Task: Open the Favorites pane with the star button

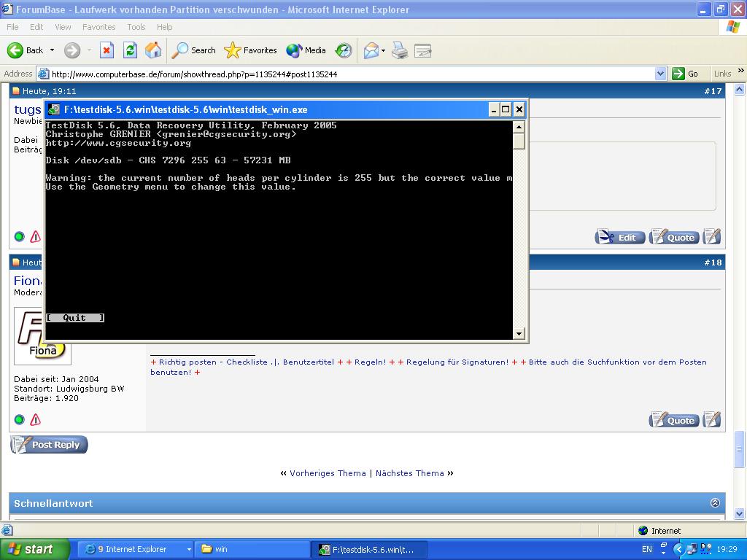Action: tap(250, 50)
